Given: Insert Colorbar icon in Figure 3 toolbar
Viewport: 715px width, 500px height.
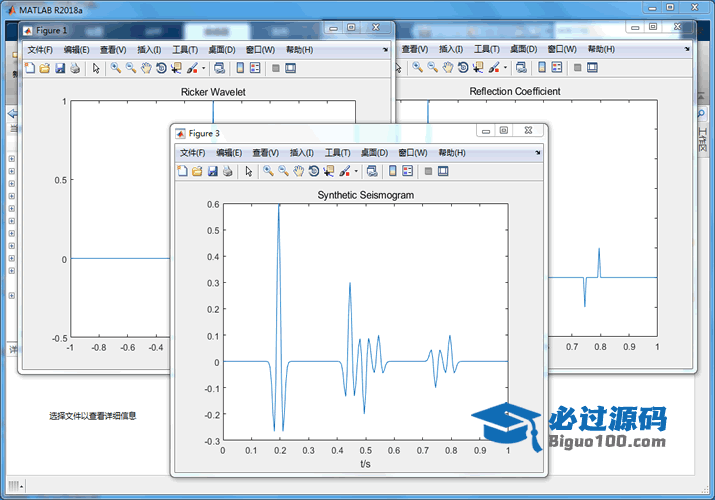Looking at the screenshot, I should [x=393, y=171].
